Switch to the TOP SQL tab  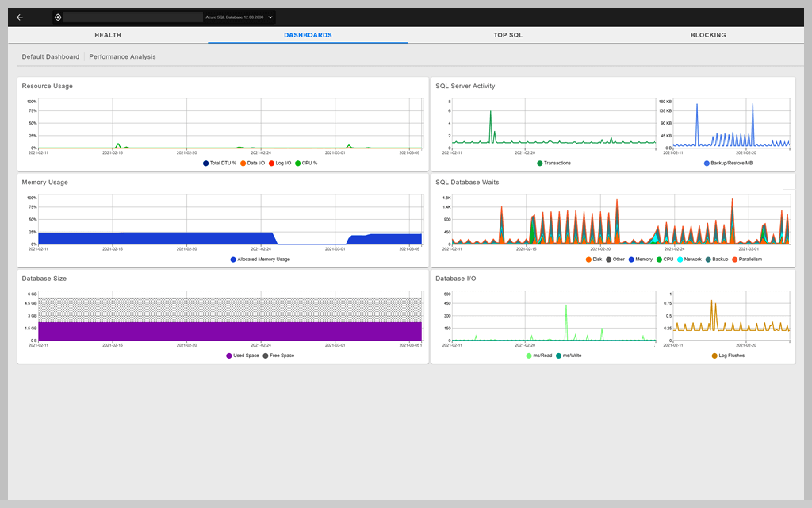pos(507,35)
